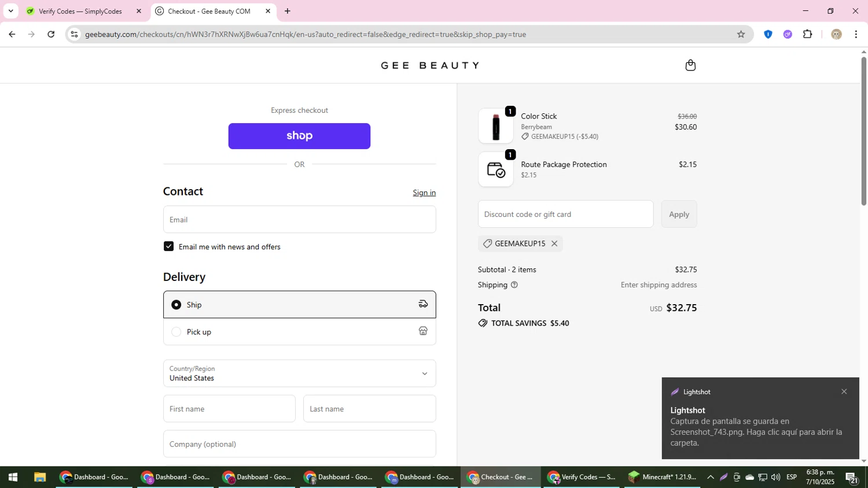Switch to Verify Codes taskbar window
Image resolution: width=868 pixels, height=488 pixels.
582,478
